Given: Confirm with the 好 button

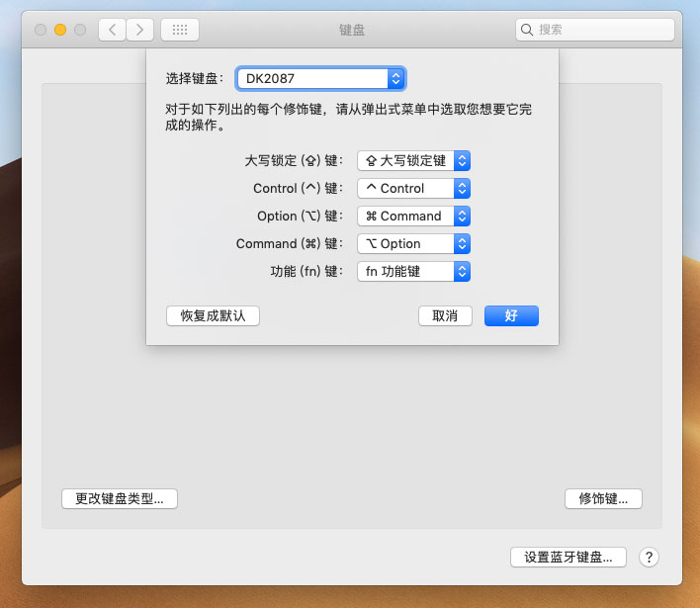Looking at the screenshot, I should (x=511, y=316).
